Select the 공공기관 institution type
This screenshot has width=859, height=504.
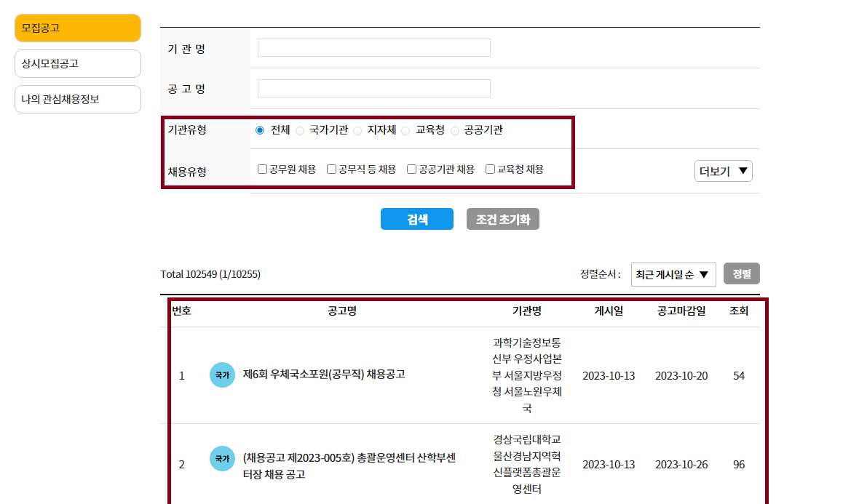[x=455, y=130]
